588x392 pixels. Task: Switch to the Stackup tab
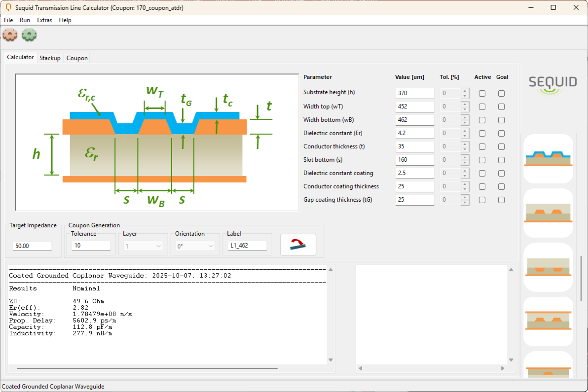(50, 58)
